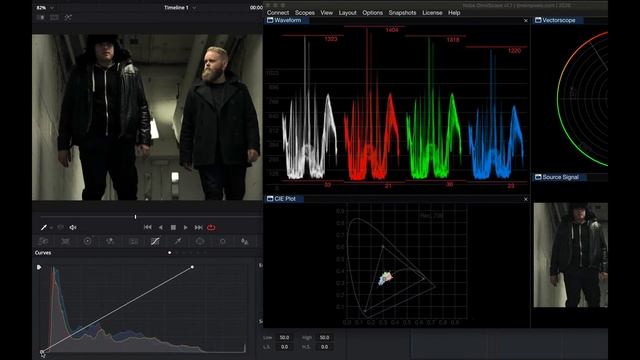Open the Qualifier eyedropper palette
Screen dimensions: 640x360
pyautogui.click(x=178, y=241)
